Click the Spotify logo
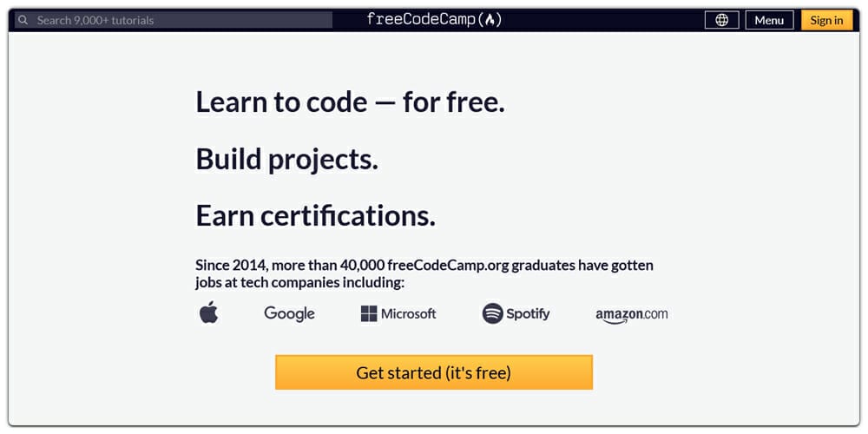Screen dimensions: 868x434 point(516,314)
